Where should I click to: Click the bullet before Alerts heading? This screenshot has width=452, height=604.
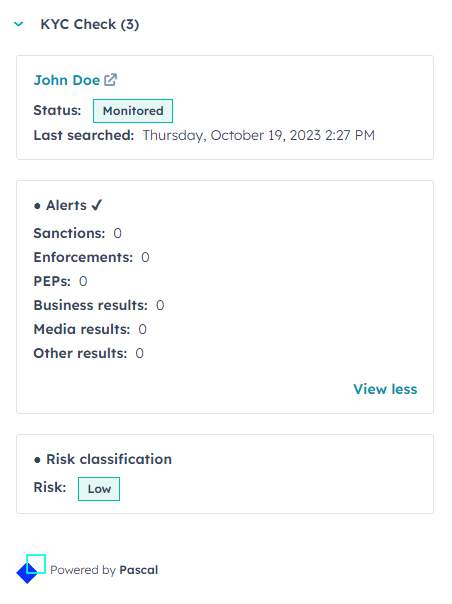click(x=37, y=206)
